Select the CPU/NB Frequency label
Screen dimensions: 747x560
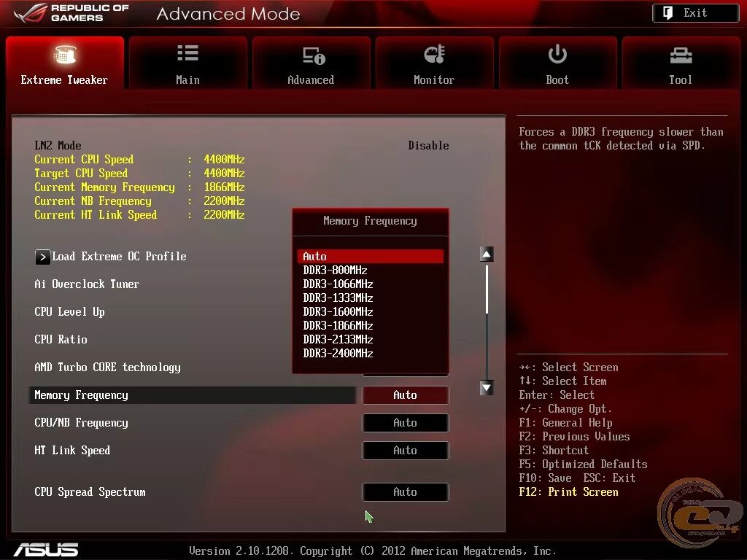tap(81, 423)
